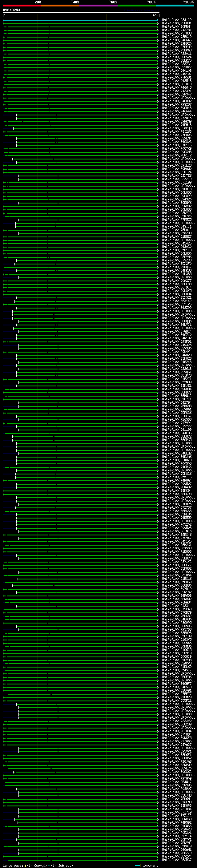Select the UniRef100_A1ZAA5 label
This screenshot has width=197, height=868.
click(x=176, y=741)
